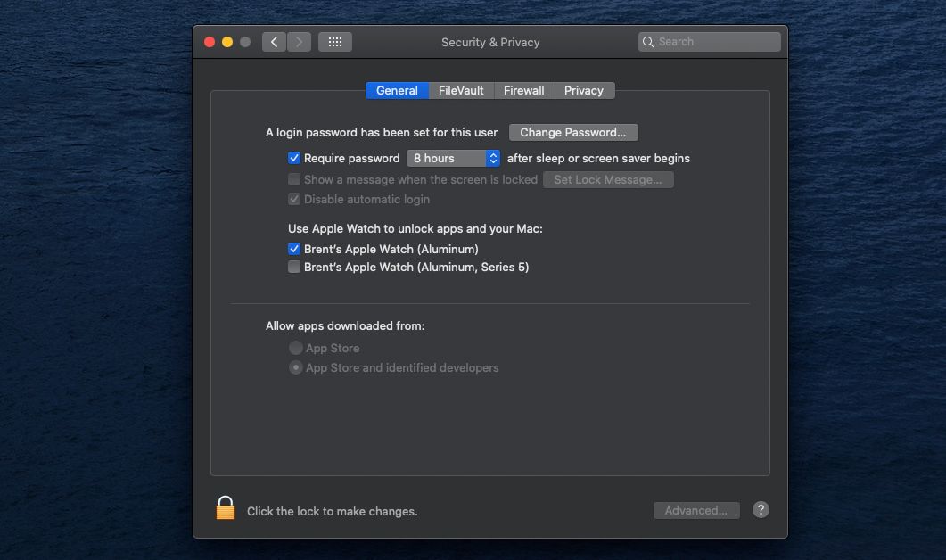This screenshot has width=946, height=560.
Task: Enable showing a message when screen locked
Action: [294, 179]
